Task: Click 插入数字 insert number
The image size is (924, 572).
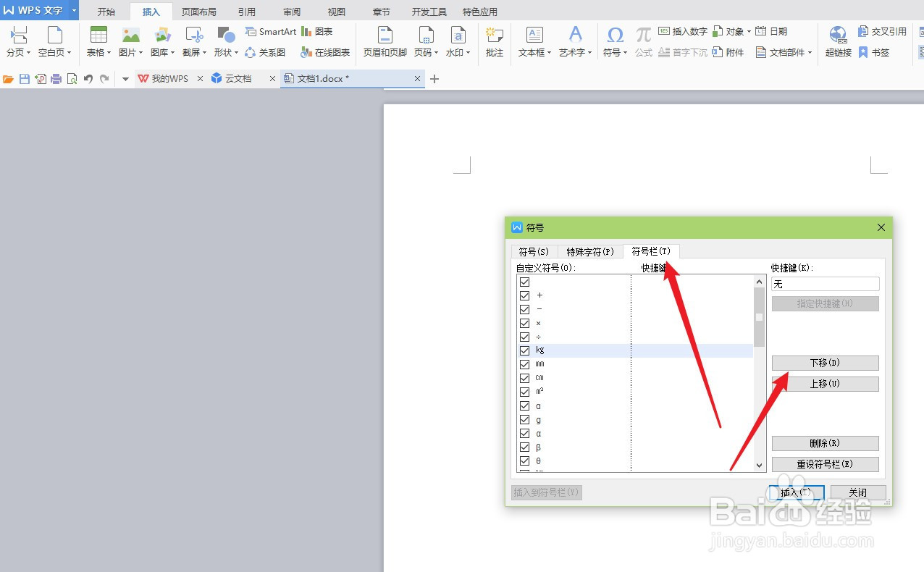Action: [683, 32]
